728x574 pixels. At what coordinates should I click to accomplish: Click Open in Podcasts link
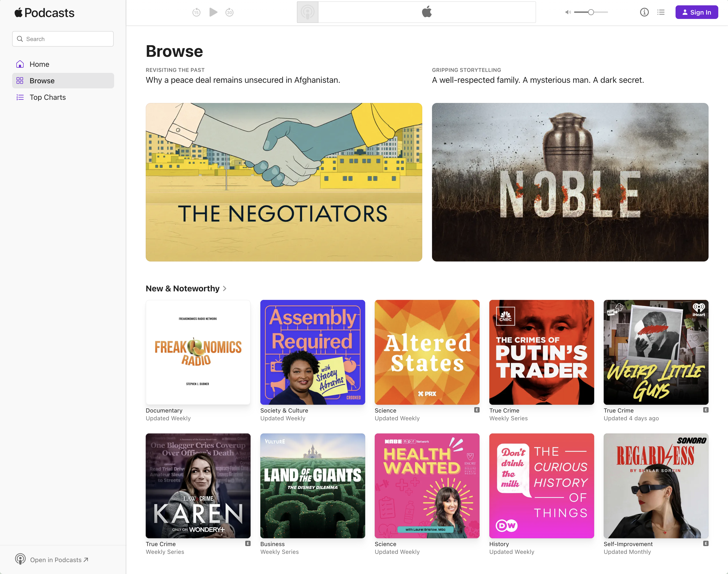click(x=59, y=560)
